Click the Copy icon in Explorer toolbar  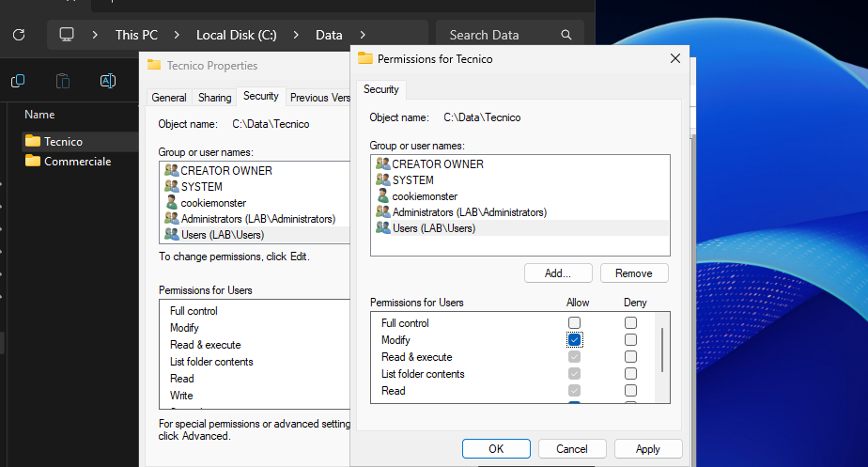(18, 81)
